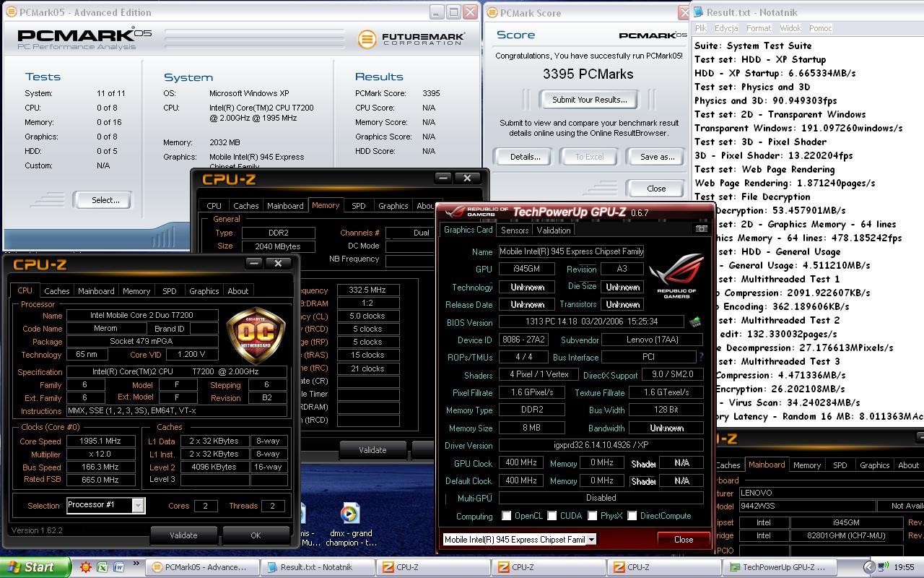Take a GPU-Z screenshot with the camera icon

click(701, 229)
